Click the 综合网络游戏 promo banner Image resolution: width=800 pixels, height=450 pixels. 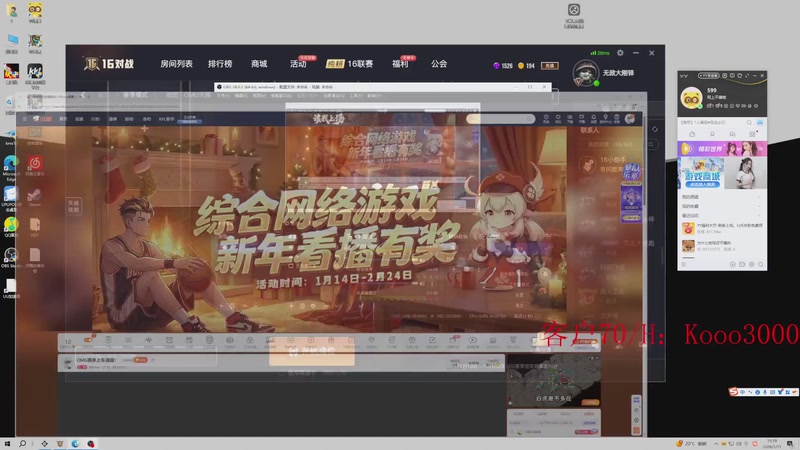click(x=329, y=229)
